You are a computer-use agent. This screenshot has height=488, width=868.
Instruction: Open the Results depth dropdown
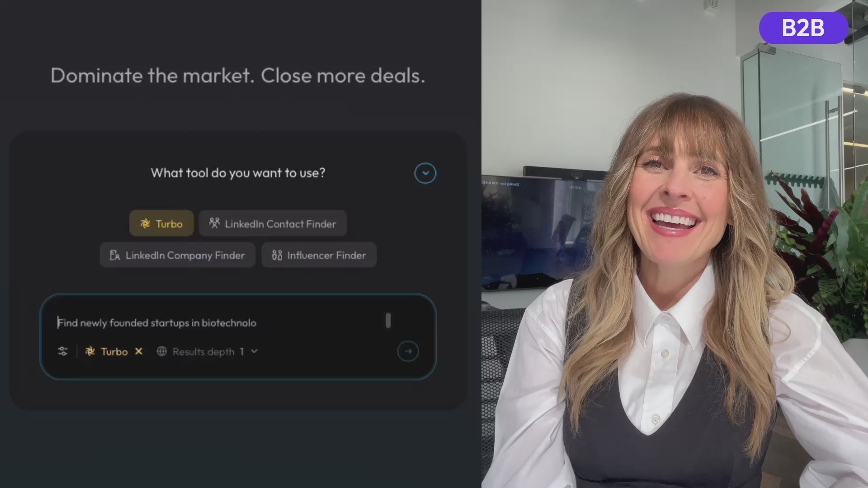(x=208, y=352)
